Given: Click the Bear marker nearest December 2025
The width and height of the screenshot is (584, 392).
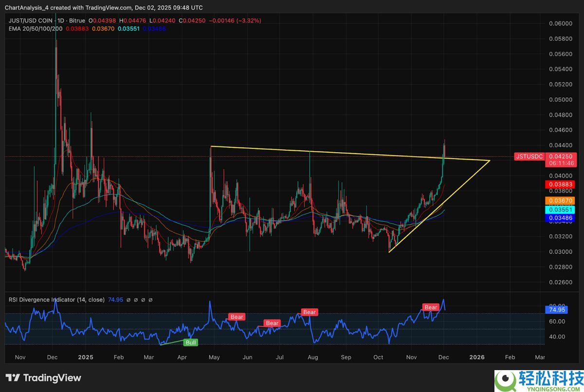Looking at the screenshot, I should point(431,307).
